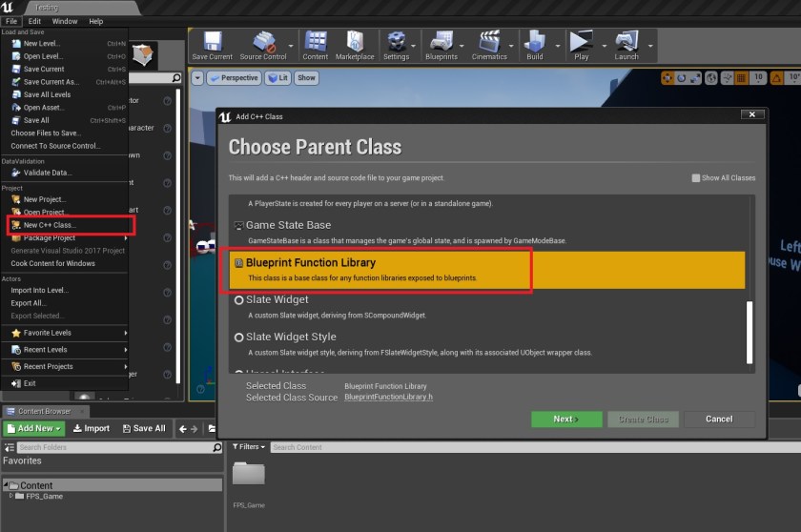Open the Add New dropdown
Viewport: 801px width, 532px height.
(x=35, y=428)
